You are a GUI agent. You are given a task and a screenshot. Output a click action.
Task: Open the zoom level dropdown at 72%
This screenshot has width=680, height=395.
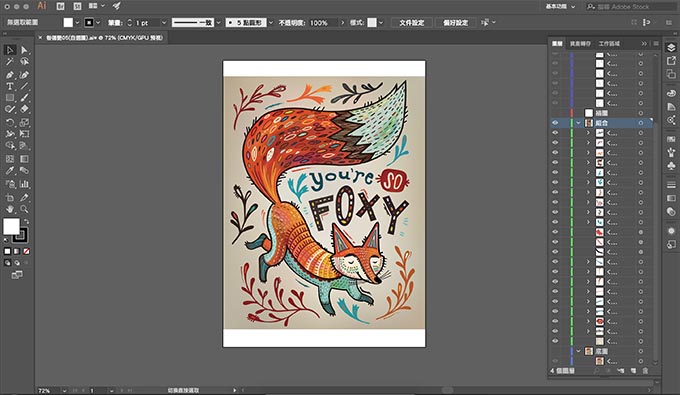tap(64, 390)
